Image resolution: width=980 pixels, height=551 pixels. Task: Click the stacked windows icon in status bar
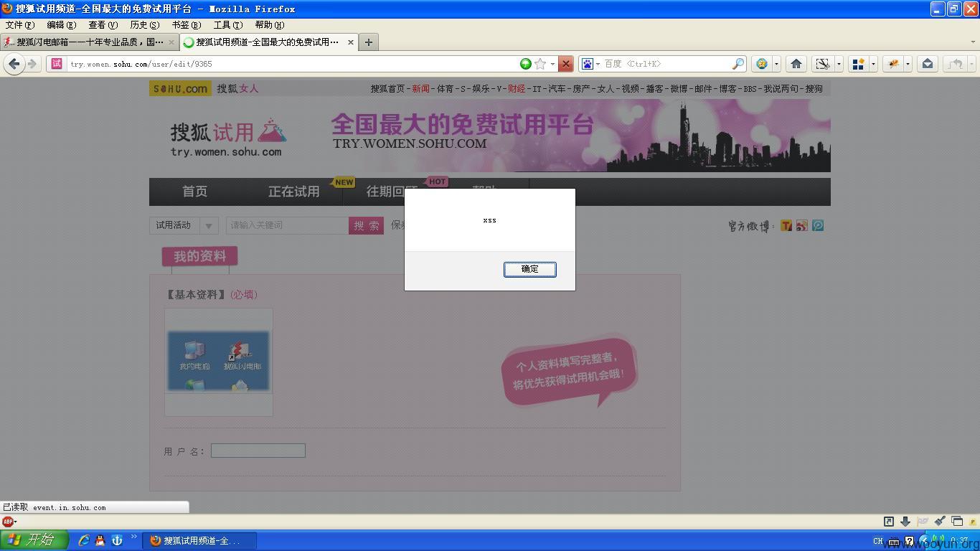tap(957, 522)
